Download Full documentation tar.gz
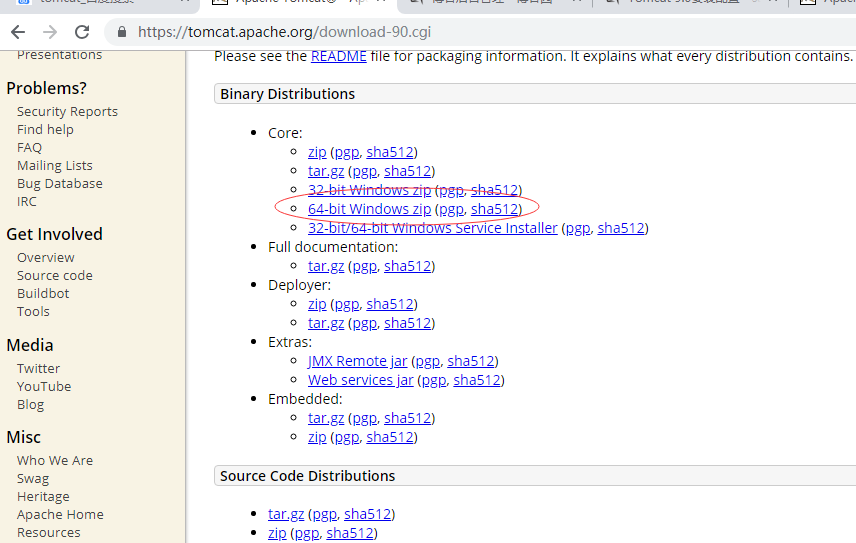This screenshot has height=543, width=856. (326, 266)
